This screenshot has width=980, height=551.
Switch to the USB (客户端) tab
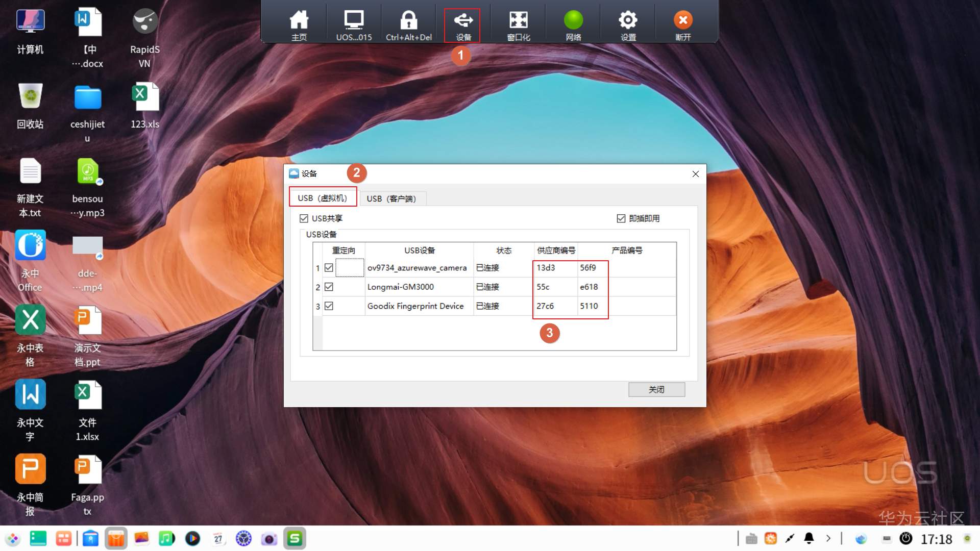pos(391,198)
